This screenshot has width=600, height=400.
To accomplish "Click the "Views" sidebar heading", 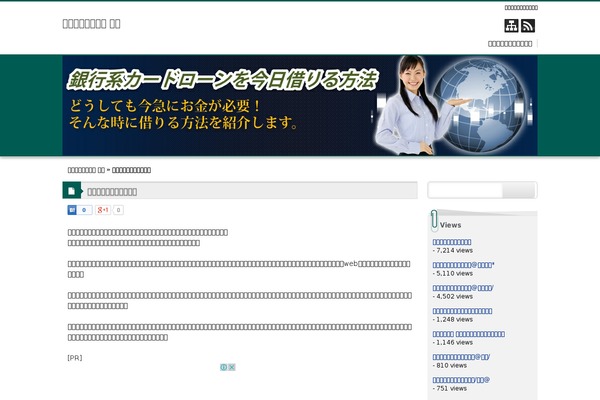I will (x=450, y=225).
